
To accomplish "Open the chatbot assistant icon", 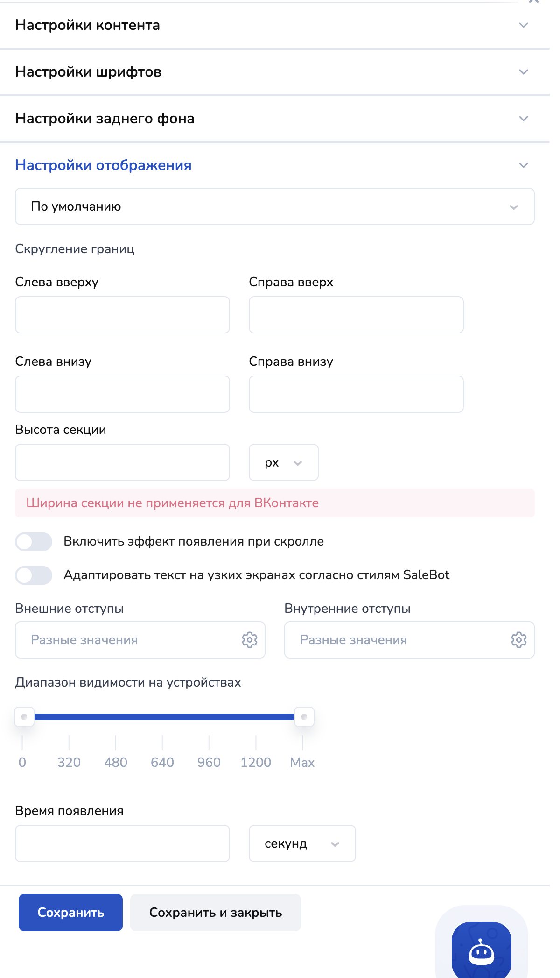I will pyautogui.click(x=481, y=951).
